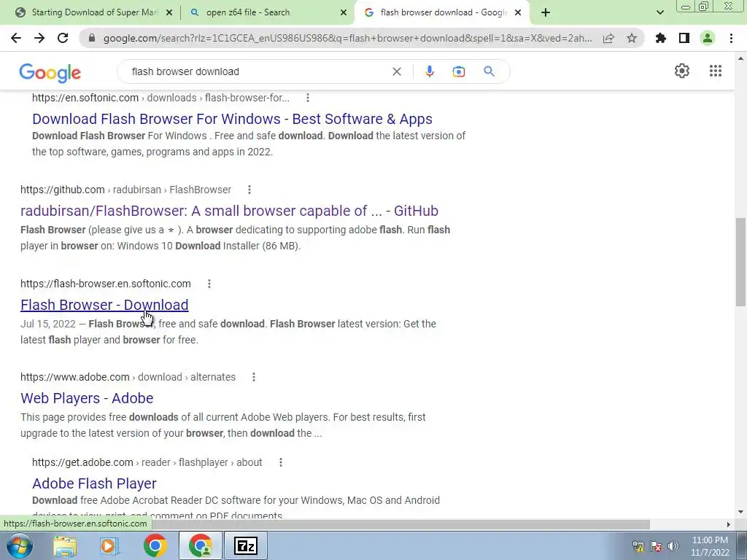This screenshot has width=747, height=560.
Task: Open media player from the taskbar
Action: [109, 545]
